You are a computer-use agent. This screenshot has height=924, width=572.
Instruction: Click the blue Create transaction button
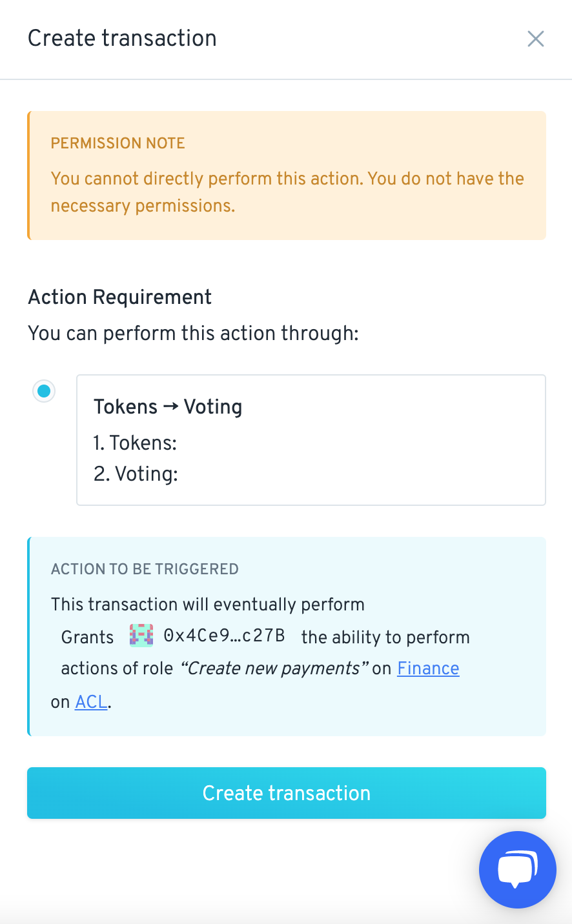pyautogui.click(x=287, y=793)
